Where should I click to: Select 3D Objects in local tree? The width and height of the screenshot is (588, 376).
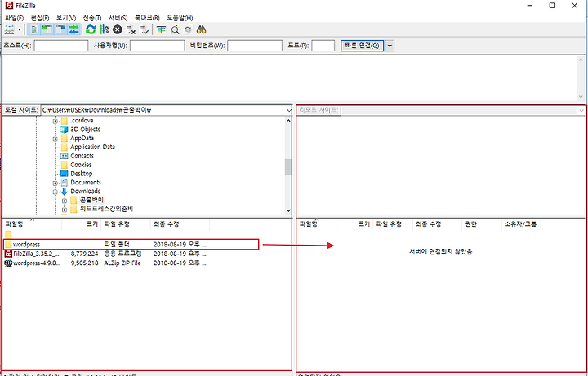point(85,129)
